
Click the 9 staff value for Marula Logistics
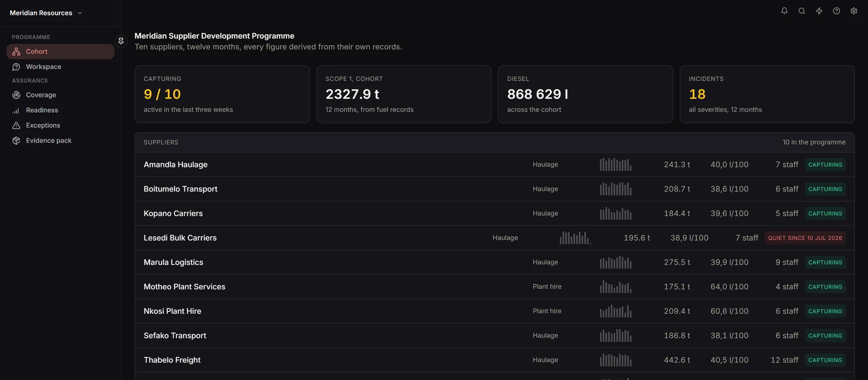[x=787, y=262]
